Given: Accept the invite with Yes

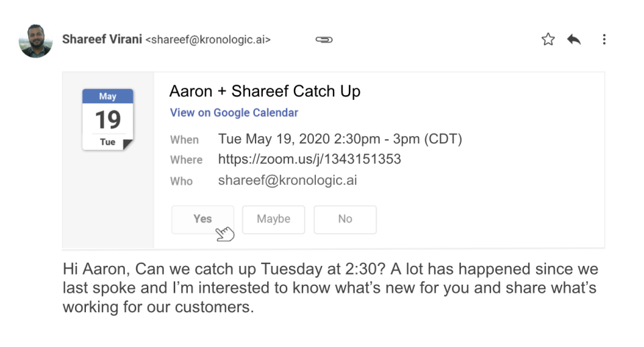Looking at the screenshot, I should [x=203, y=219].
